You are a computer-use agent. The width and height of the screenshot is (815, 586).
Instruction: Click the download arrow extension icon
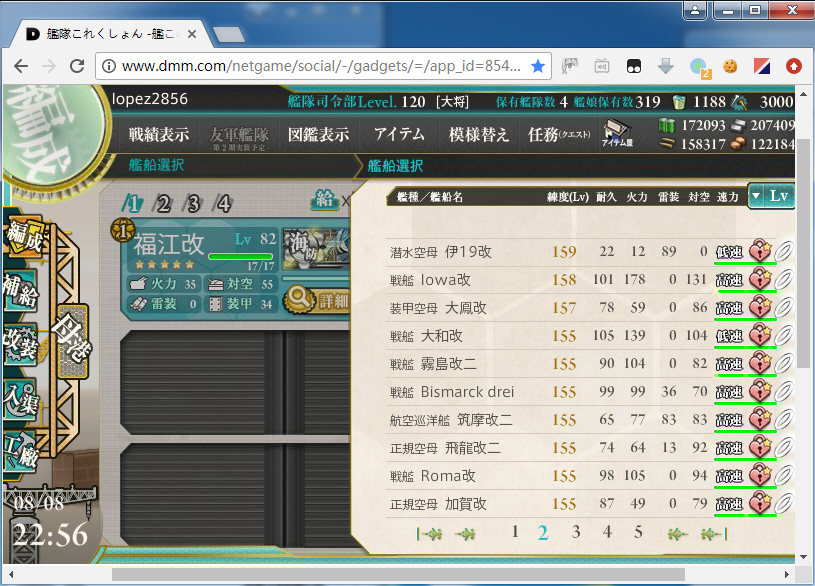click(x=666, y=66)
